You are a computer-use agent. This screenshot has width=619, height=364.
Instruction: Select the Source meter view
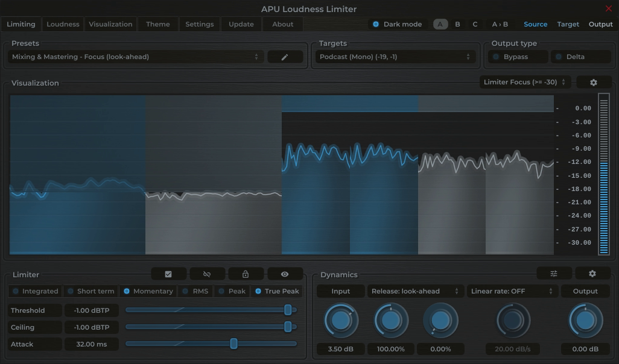pyautogui.click(x=535, y=24)
